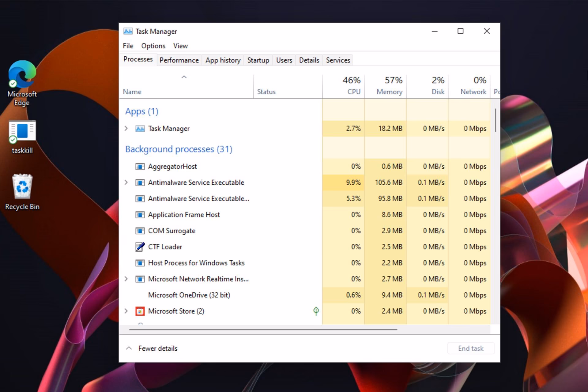
Task: Click the COM Surrogate process icon
Action: [140, 231]
